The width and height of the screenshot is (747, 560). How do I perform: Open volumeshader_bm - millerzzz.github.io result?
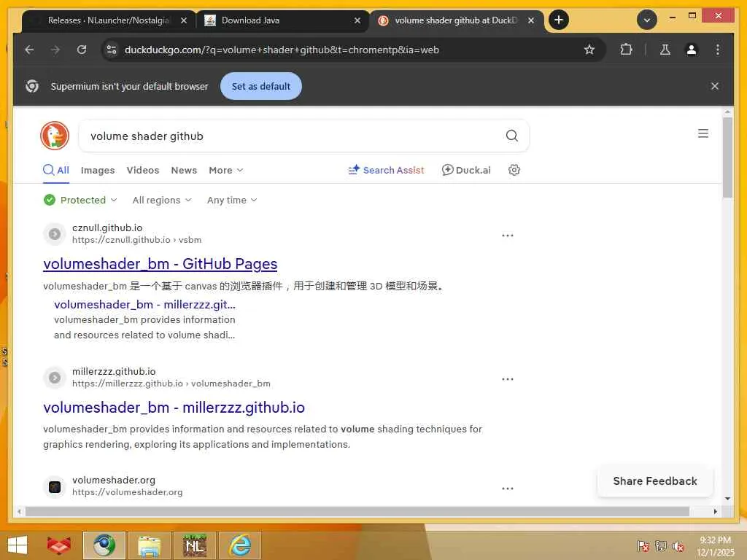tap(174, 408)
